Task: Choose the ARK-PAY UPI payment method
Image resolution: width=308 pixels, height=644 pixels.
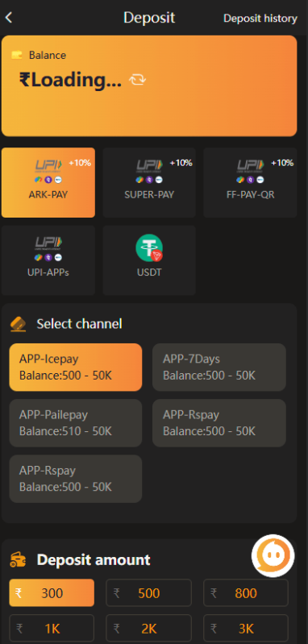Action: tap(48, 182)
